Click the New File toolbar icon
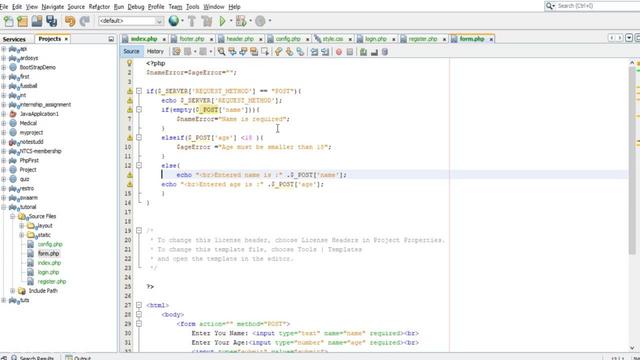640x360 pixels. (x=8, y=21)
